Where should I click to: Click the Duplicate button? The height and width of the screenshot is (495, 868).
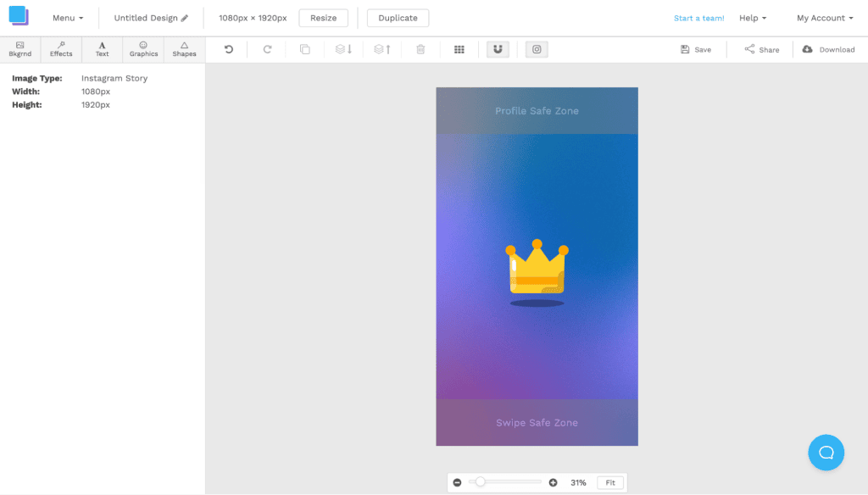pos(398,18)
